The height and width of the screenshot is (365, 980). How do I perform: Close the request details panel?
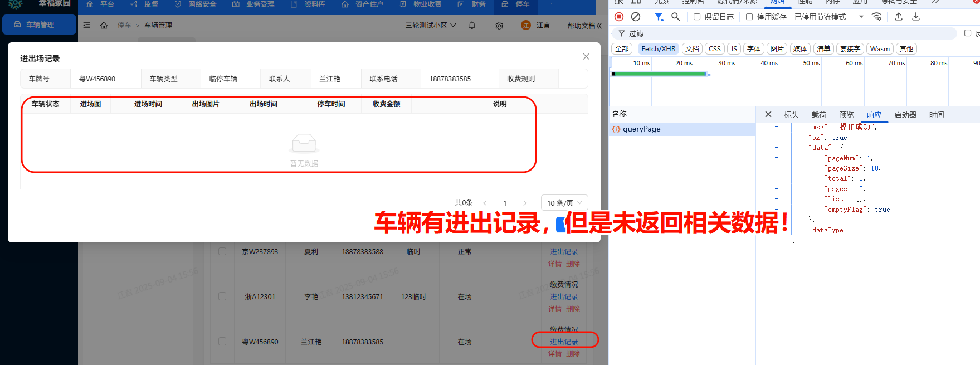pyautogui.click(x=768, y=114)
